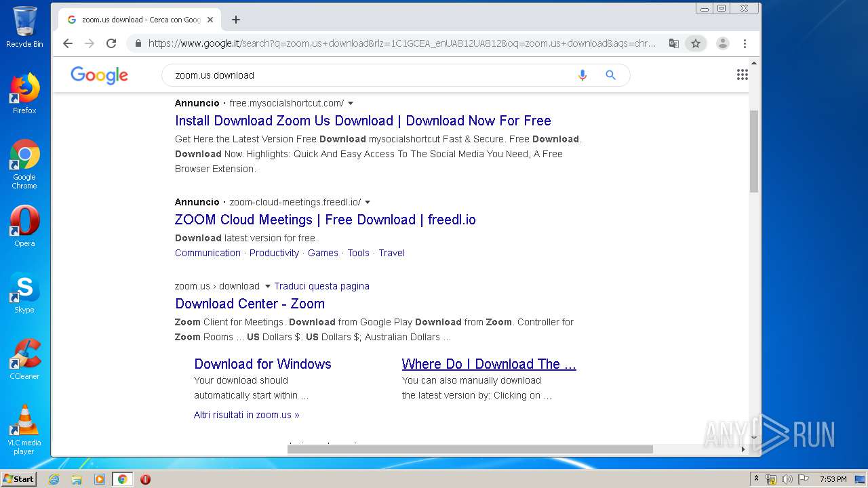Go back using browser back arrow
Screen dimensions: 868x488
[68, 43]
